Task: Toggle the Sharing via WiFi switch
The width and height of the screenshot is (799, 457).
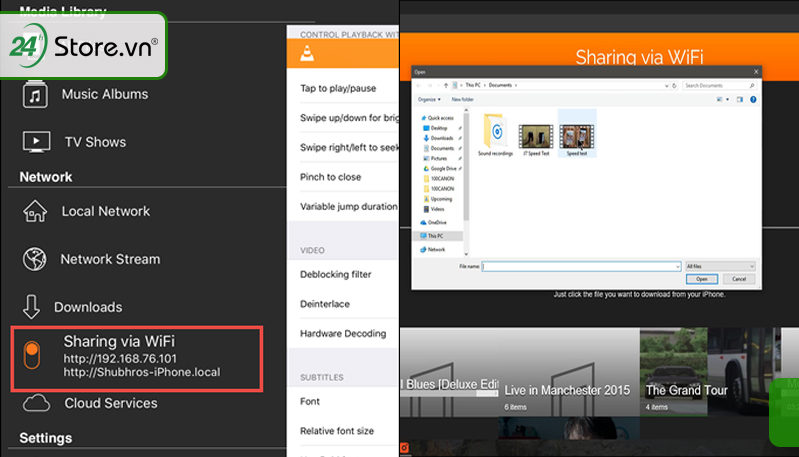Action: pyautogui.click(x=32, y=354)
